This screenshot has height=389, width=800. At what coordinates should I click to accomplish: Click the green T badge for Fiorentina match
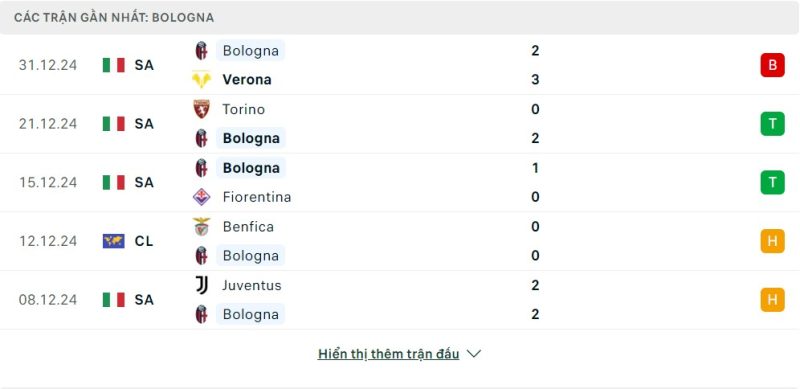(772, 182)
